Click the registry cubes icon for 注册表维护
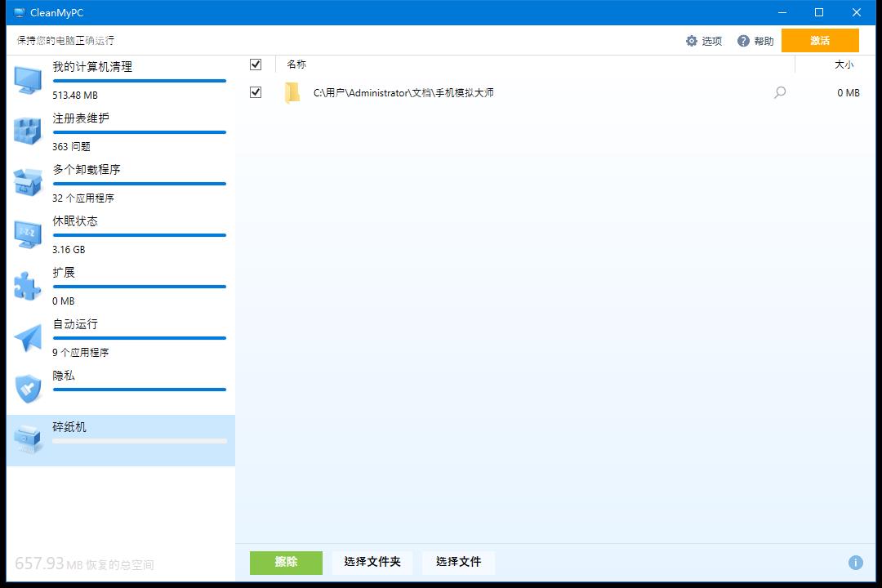 click(x=28, y=131)
